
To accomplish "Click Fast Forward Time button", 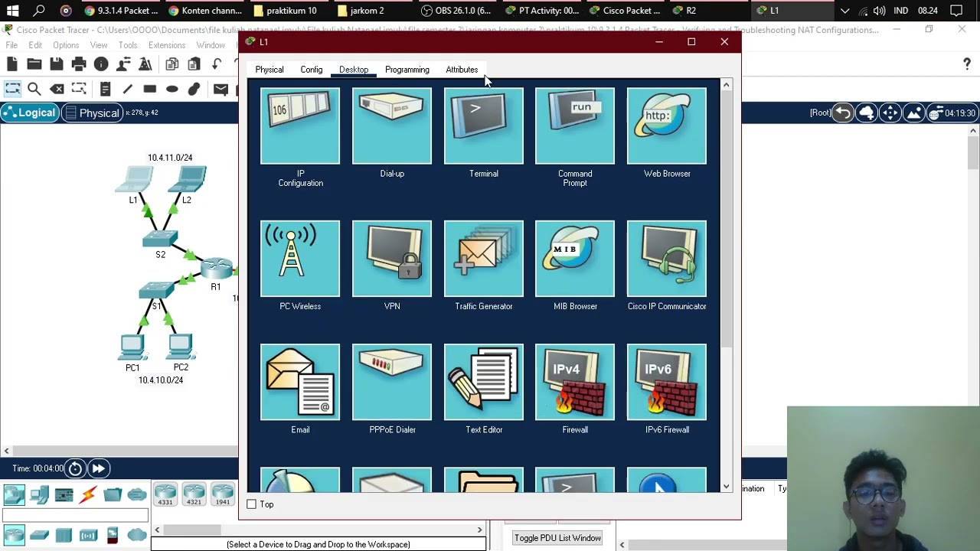I will (98, 468).
